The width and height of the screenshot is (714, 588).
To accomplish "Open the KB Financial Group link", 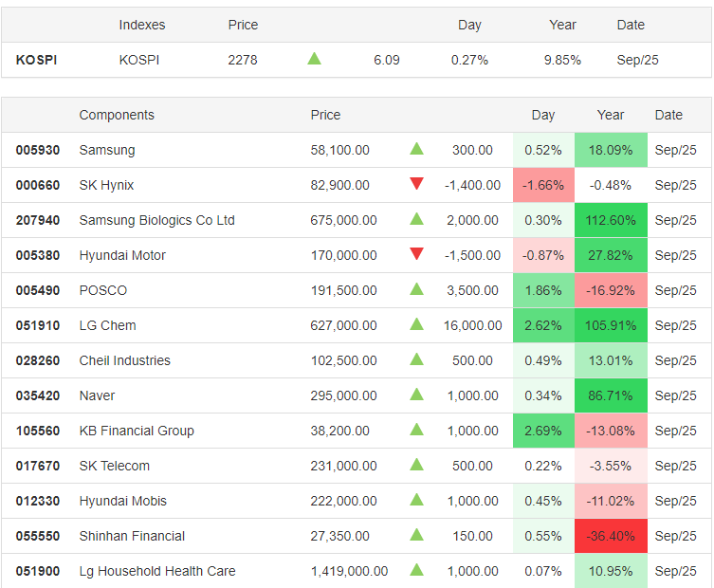I will pyautogui.click(x=137, y=431).
